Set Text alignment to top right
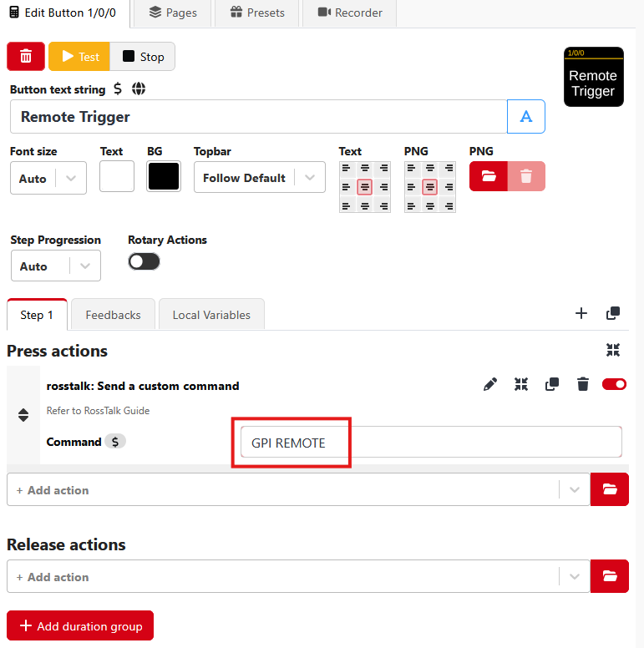This screenshot has width=644, height=648. 383,168
